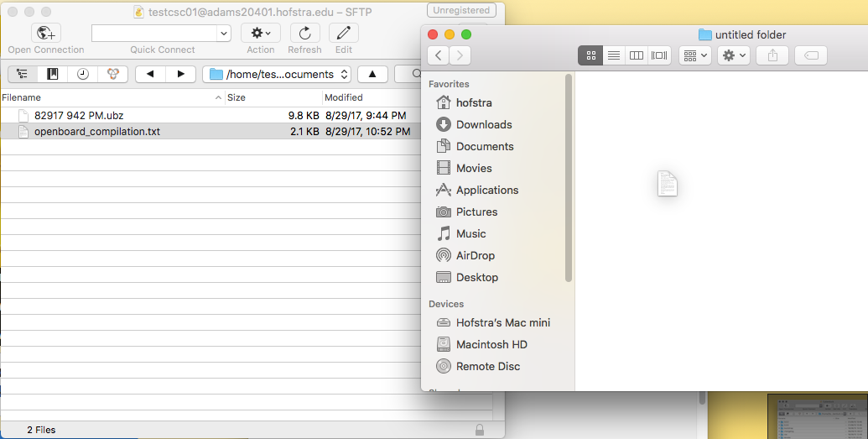Open the Finder arrange-by dropdown
Screen dimensions: 868x439
click(696, 55)
